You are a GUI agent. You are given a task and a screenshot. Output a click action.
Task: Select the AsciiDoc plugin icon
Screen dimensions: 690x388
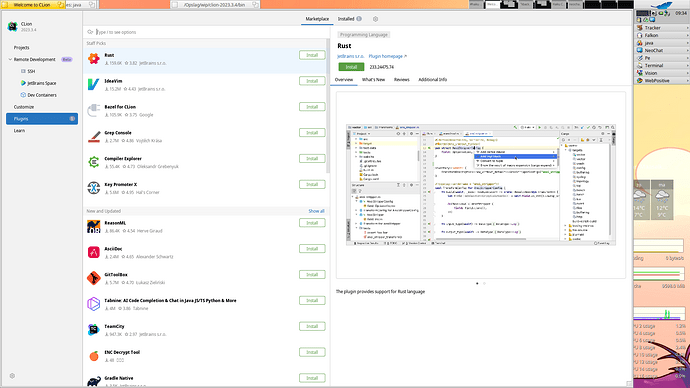93,252
